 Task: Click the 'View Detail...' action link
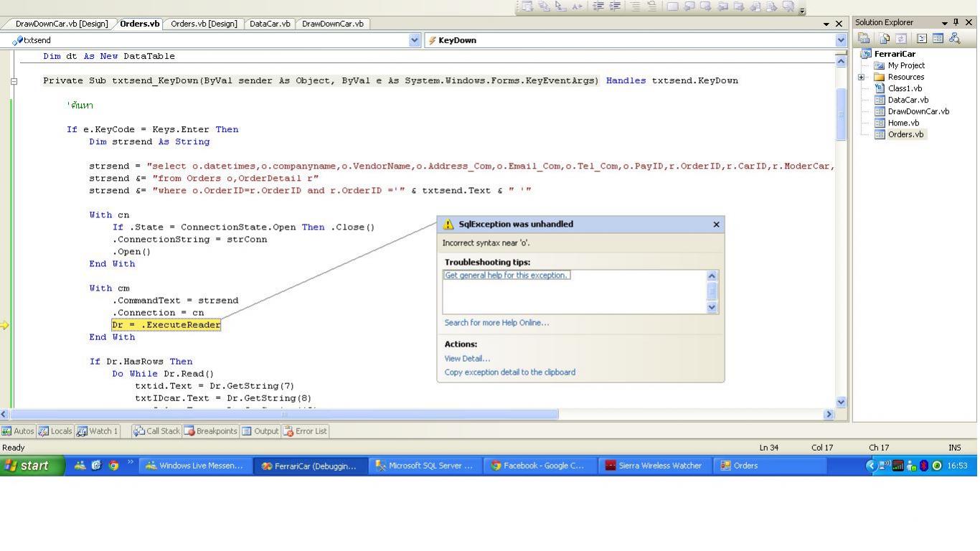click(467, 359)
